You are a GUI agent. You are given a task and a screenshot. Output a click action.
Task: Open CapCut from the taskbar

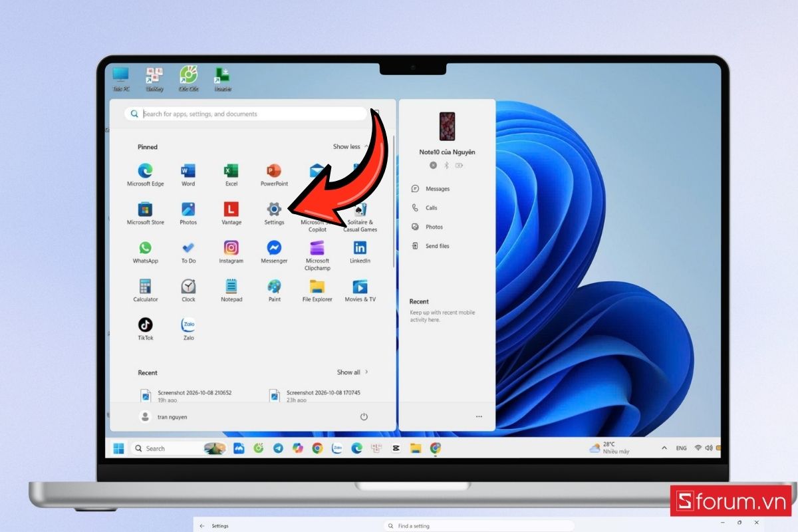point(396,448)
